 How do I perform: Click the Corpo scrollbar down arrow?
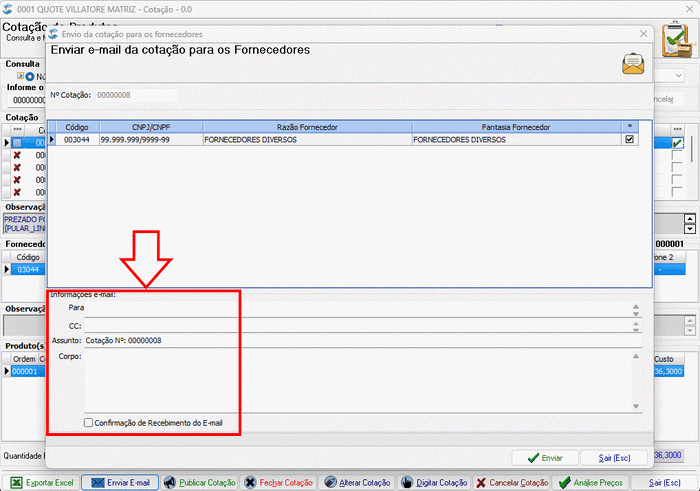coord(636,406)
